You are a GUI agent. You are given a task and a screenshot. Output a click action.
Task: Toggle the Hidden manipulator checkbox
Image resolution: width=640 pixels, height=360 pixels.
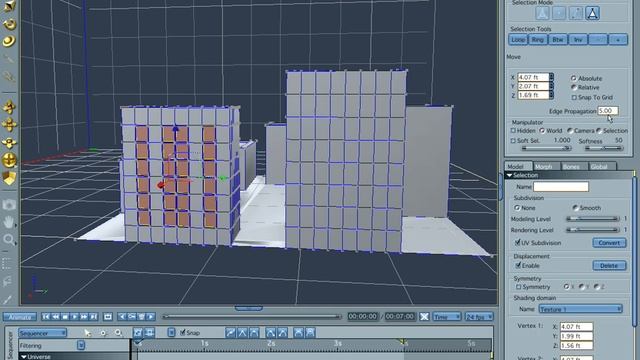point(513,131)
